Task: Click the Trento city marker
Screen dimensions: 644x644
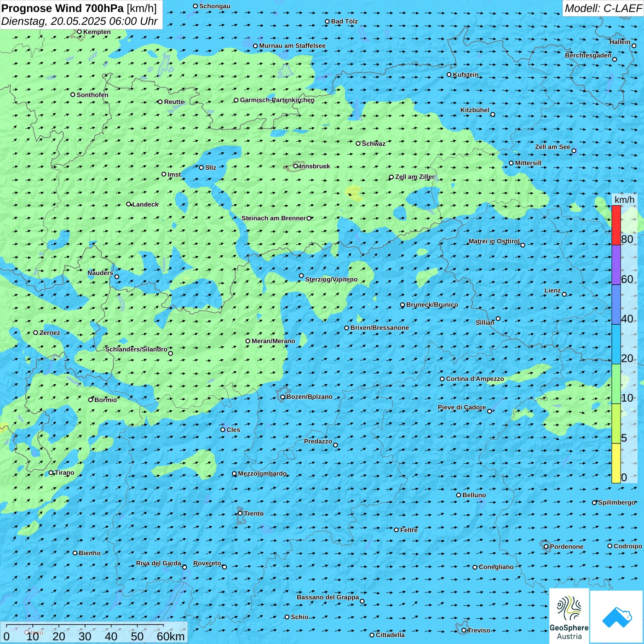Action: pos(240,513)
